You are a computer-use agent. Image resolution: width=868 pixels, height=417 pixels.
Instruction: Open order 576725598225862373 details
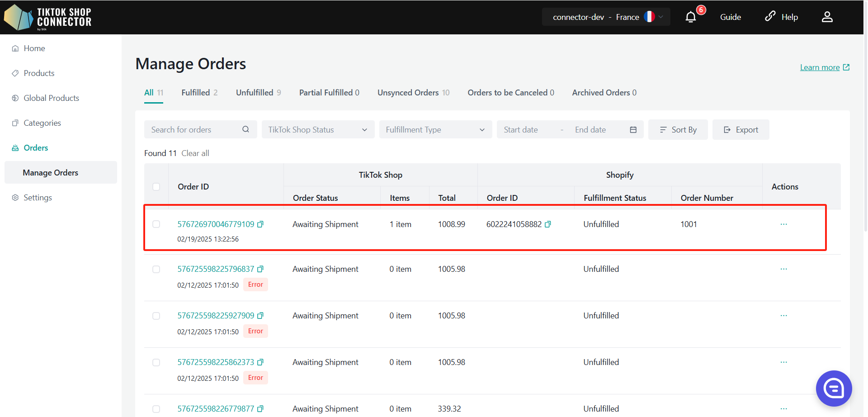[x=216, y=362]
